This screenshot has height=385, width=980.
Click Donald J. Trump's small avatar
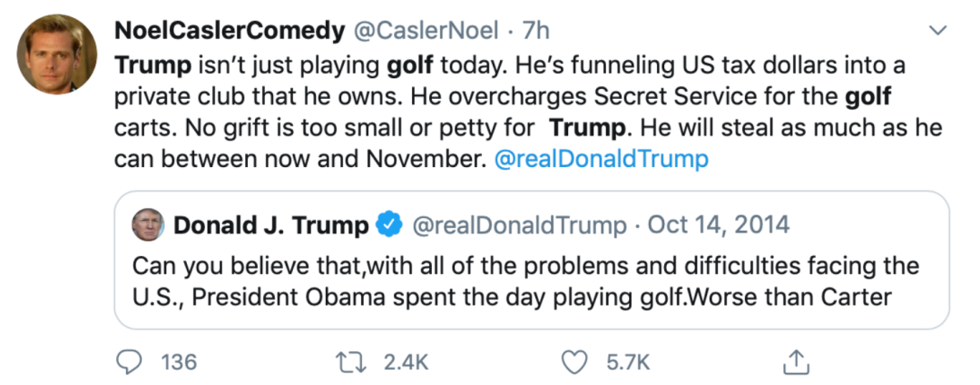tap(148, 224)
